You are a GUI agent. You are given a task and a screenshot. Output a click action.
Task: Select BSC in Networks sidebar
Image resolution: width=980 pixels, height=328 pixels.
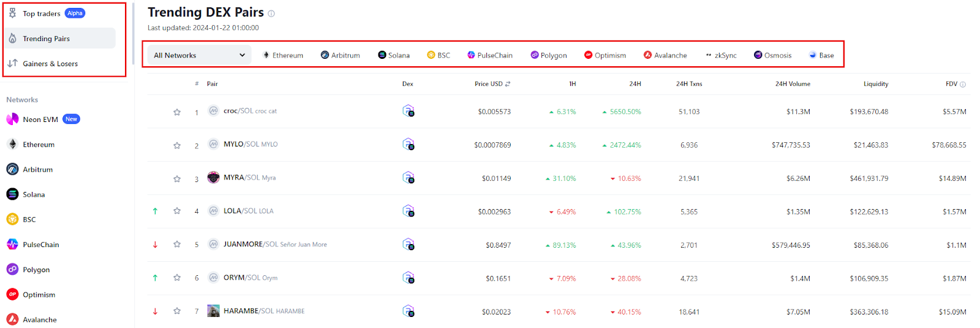pyautogui.click(x=21, y=219)
